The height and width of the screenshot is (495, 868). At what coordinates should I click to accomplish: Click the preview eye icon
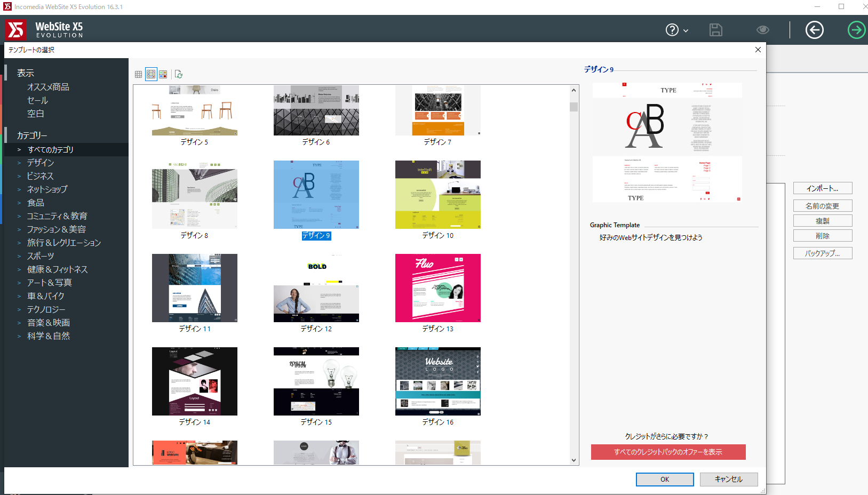click(762, 30)
